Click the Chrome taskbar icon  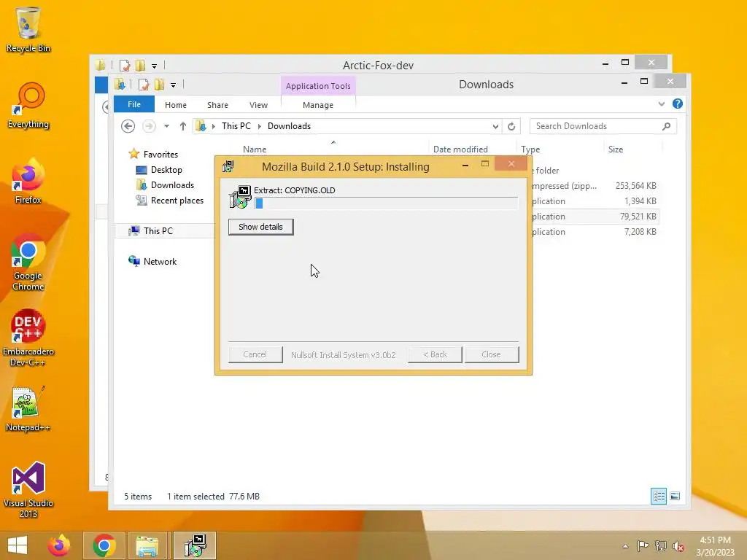[x=104, y=545]
